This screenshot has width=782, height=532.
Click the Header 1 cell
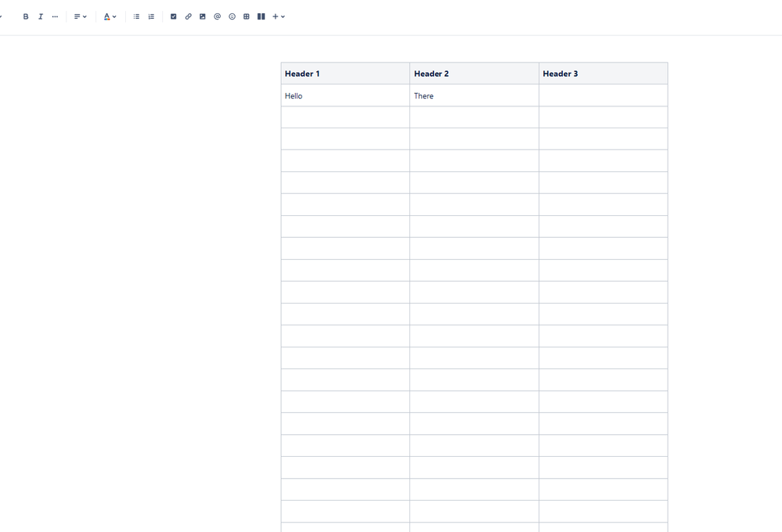point(346,74)
